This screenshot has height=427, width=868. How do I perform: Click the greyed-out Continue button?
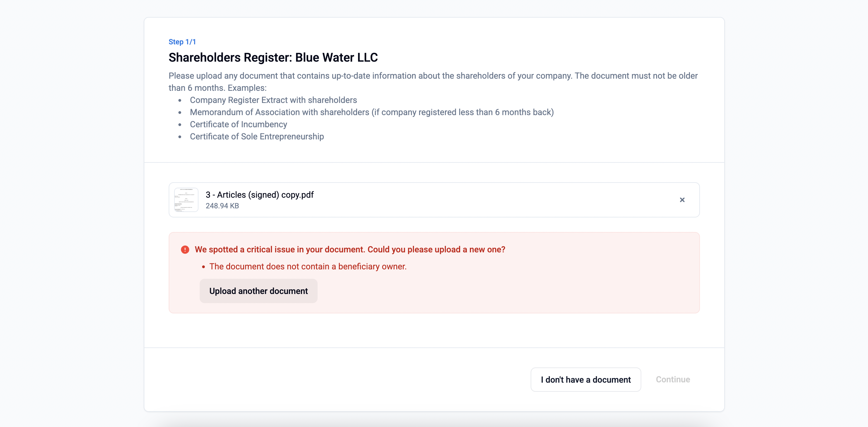point(673,380)
